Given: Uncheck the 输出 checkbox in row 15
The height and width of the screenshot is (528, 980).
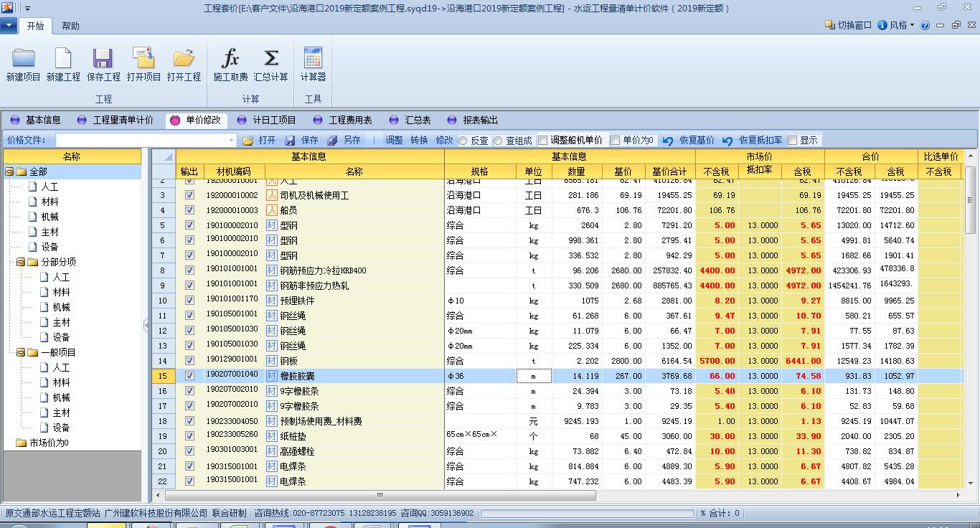Looking at the screenshot, I should pos(189,376).
